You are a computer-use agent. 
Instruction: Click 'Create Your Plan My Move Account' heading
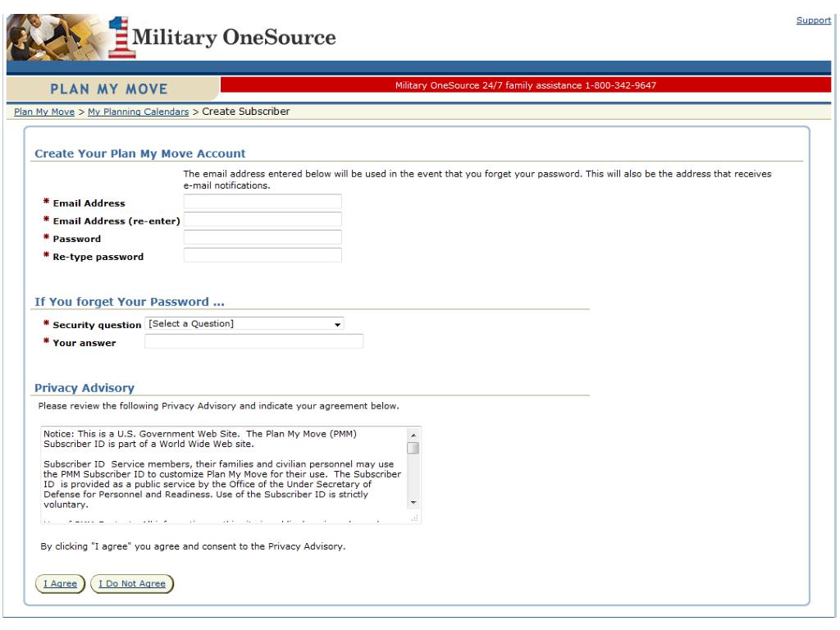pyautogui.click(x=139, y=153)
